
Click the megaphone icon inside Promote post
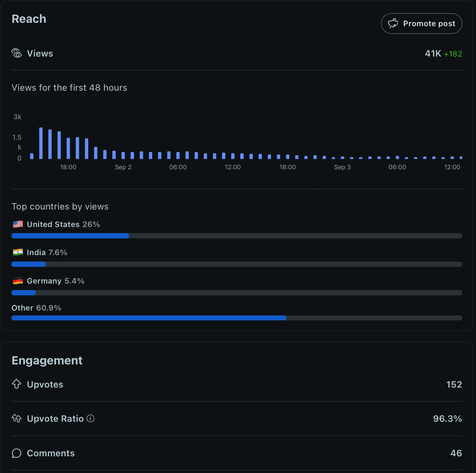393,24
